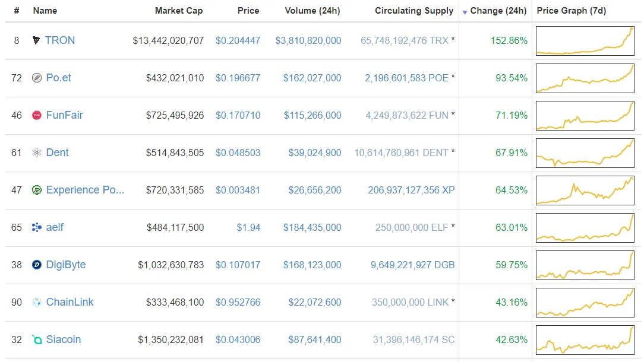The height and width of the screenshot is (362, 644).
Task: Open the DigiByte coin link
Action: click(66, 265)
